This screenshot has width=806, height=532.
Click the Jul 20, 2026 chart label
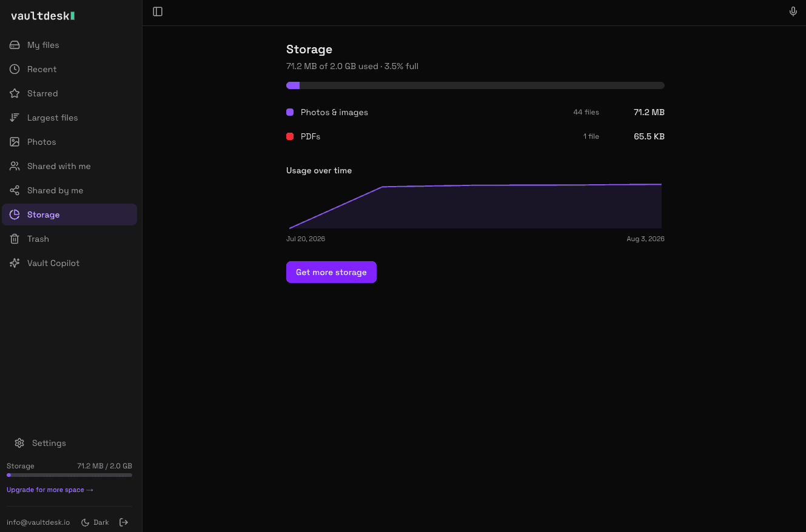[306, 239]
